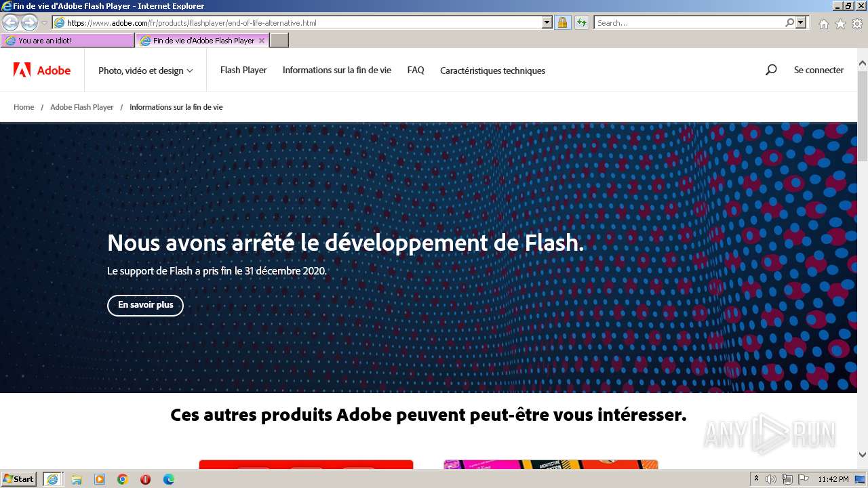Refresh the page using the refresh icon
This screenshot has height=488, width=868.
[581, 23]
